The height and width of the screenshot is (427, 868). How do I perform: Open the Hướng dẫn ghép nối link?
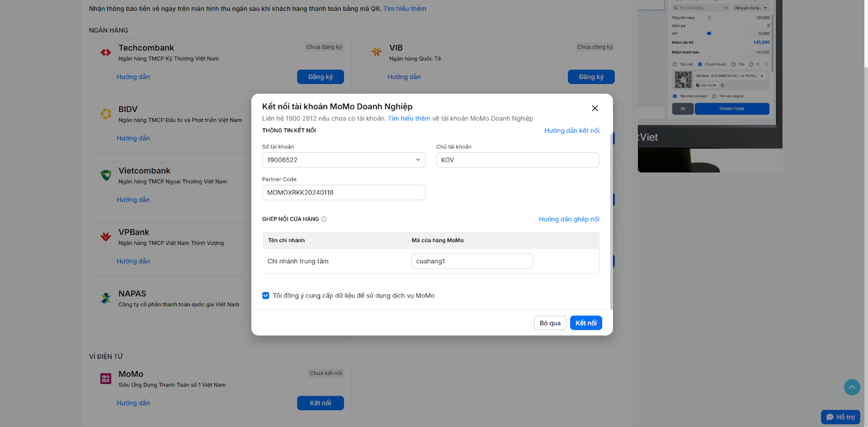[x=569, y=219]
